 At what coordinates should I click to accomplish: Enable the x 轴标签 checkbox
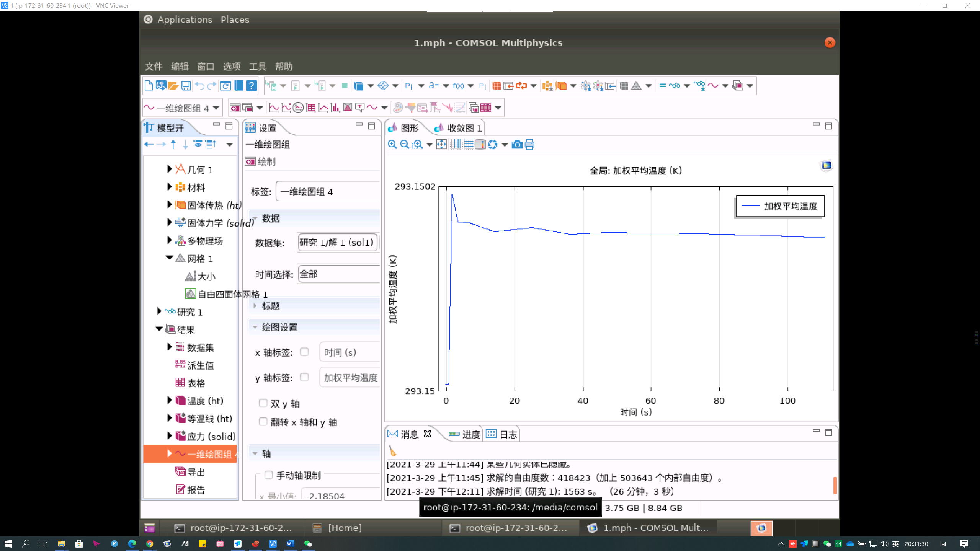pyautogui.click(x=304, y=352)
